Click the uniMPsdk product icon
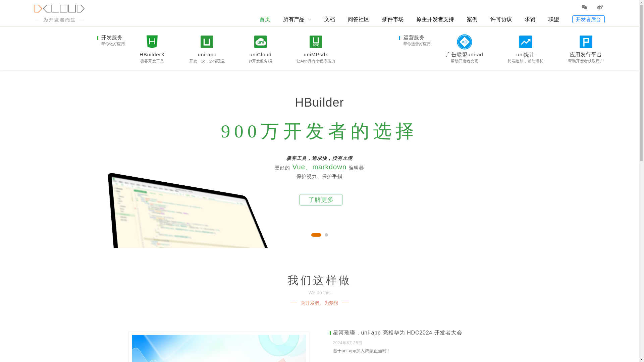Image resolution: width=644 pixels, height=362 pixels. (x=316, y=42)
